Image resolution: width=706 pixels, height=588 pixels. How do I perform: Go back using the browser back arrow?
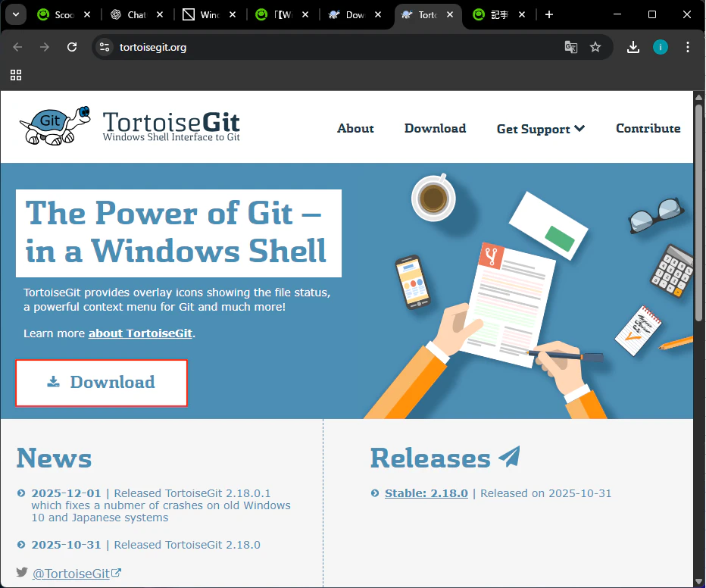click(17, 47)
